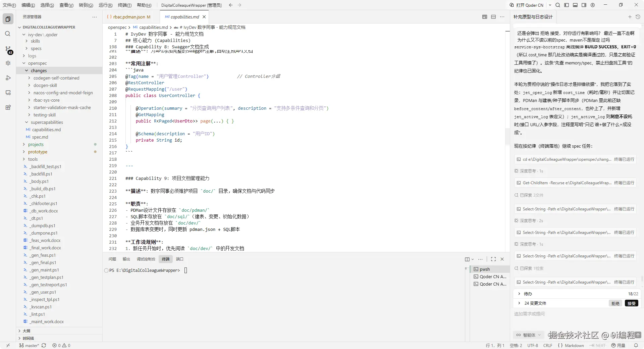Open _build_db.ps1 in the explorer
Screen dimensions: 644x349
pyautogui.click(x=43, y=189)
